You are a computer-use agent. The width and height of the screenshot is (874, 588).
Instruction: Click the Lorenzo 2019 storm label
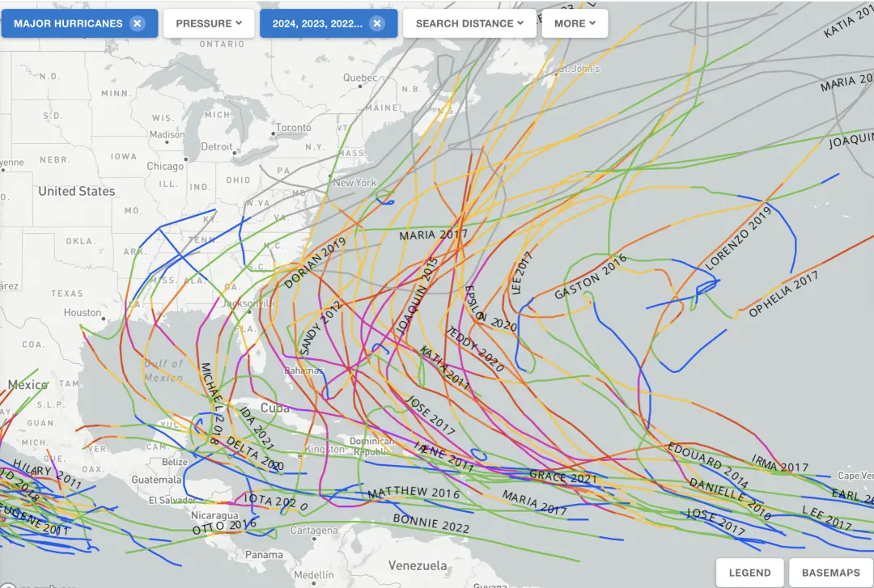click(739, 239)
